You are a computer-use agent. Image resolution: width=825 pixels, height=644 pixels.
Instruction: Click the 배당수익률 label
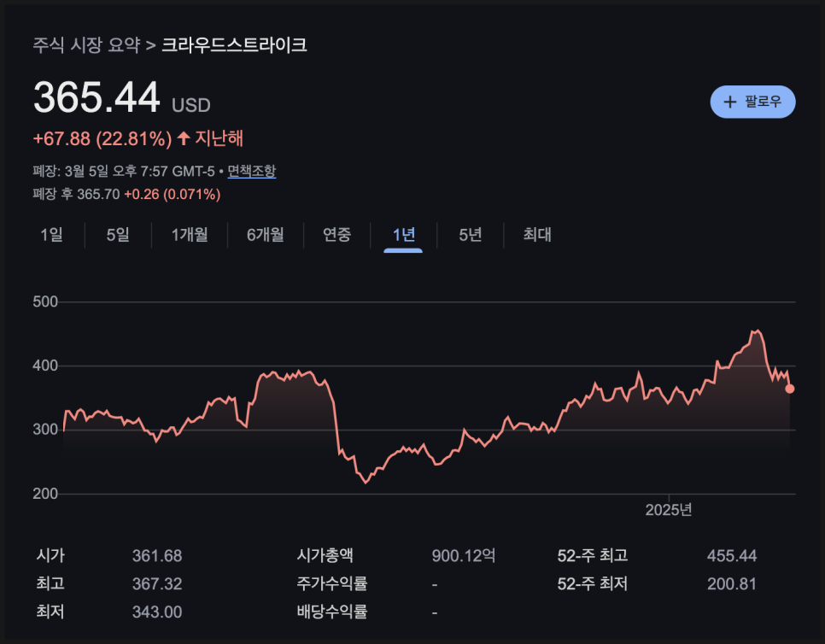(332, 612)
